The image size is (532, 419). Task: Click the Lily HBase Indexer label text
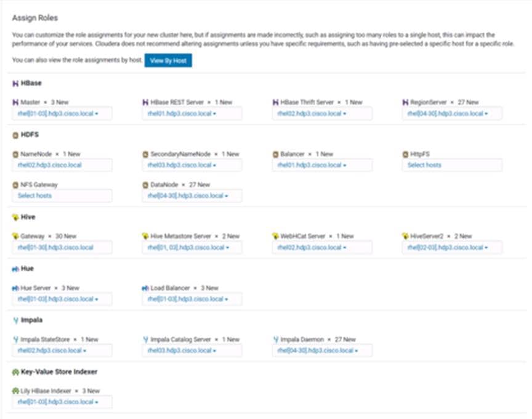(x=46, y=391)
